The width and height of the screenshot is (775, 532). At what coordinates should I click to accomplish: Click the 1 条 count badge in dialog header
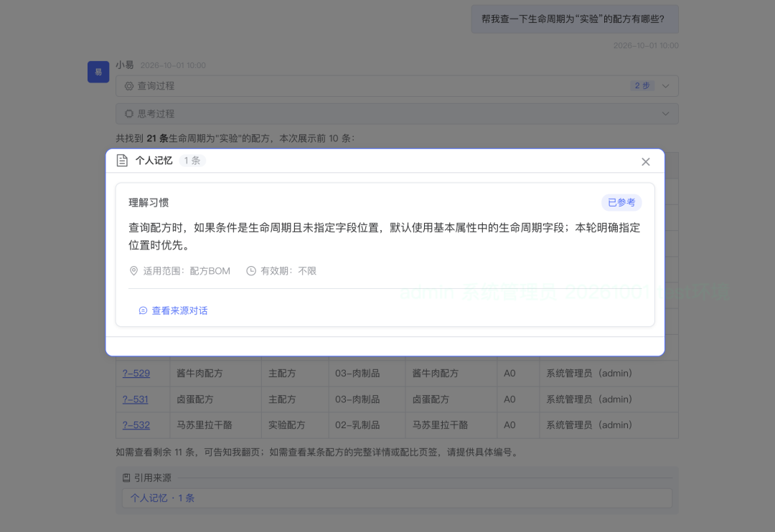tap(192, 161)
